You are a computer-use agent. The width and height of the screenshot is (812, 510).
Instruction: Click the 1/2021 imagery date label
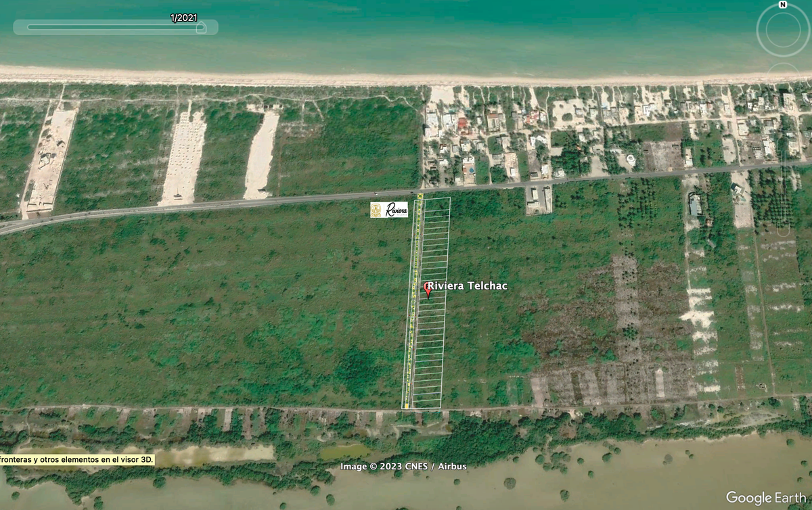(183, 18)
